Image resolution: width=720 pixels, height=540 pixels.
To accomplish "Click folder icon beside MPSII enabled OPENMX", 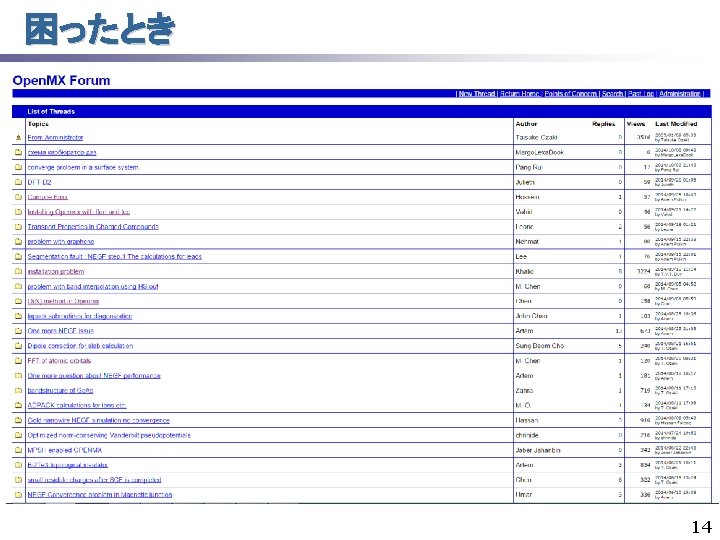I will [x=18, y=450].
